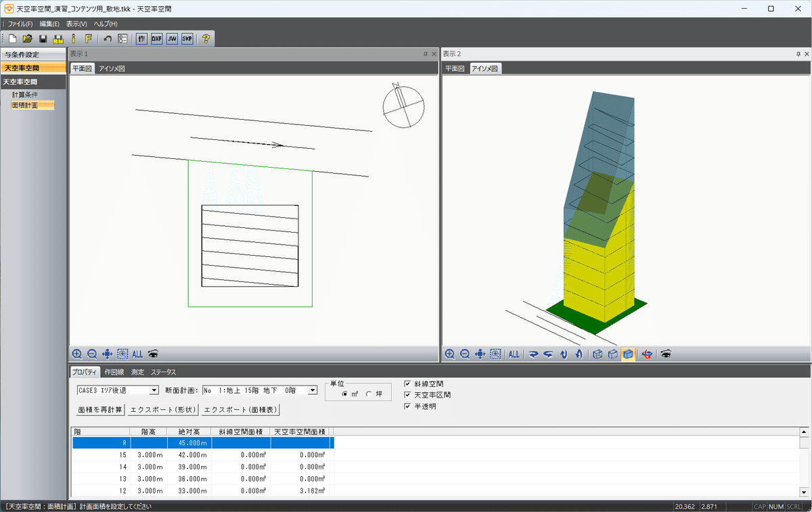
Task: Select the shaded cube display mode
Action: (628, 354)
